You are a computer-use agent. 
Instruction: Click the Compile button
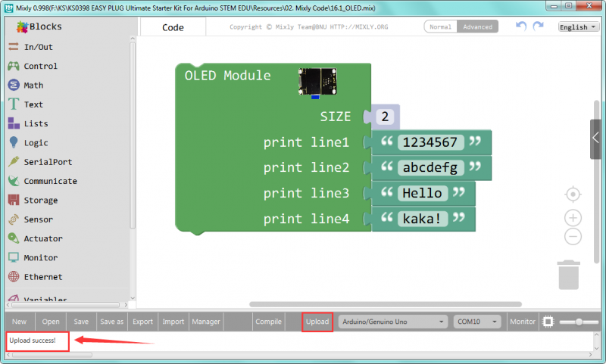click(x=268, y=322)
